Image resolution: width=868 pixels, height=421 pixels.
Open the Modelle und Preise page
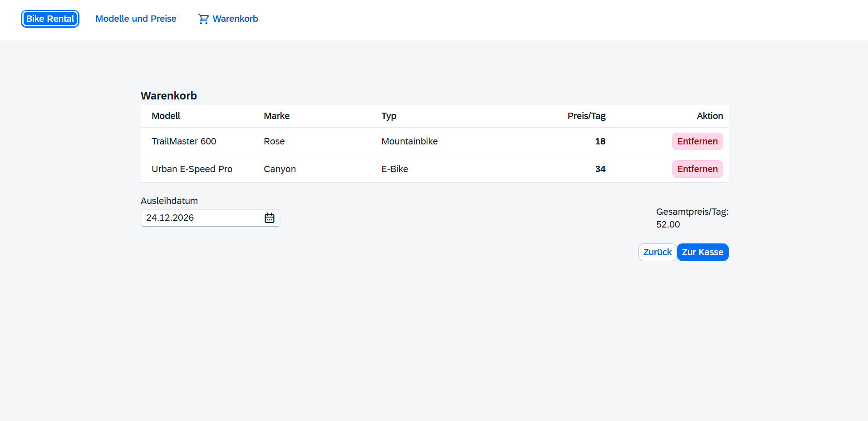pos(136,19)
